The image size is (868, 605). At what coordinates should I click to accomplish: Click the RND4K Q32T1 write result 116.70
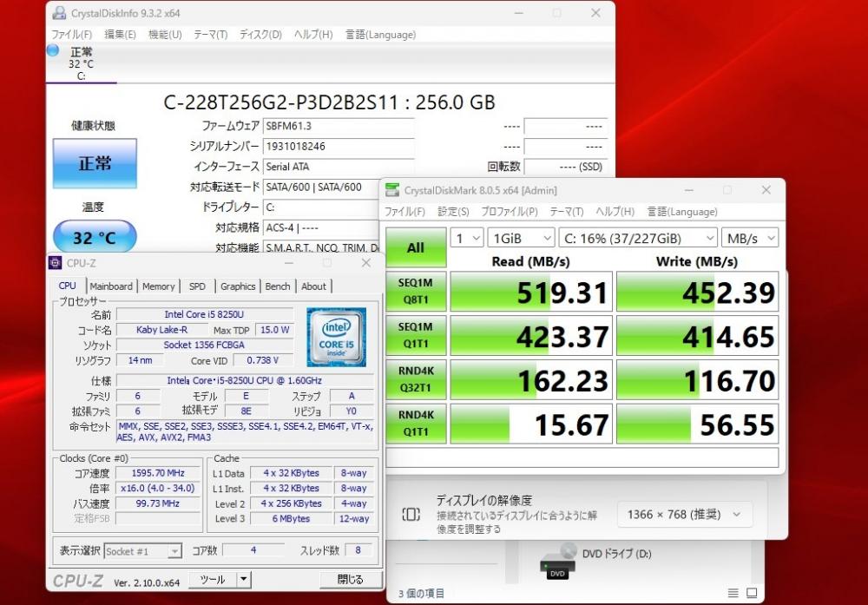(x=698, y=379)
